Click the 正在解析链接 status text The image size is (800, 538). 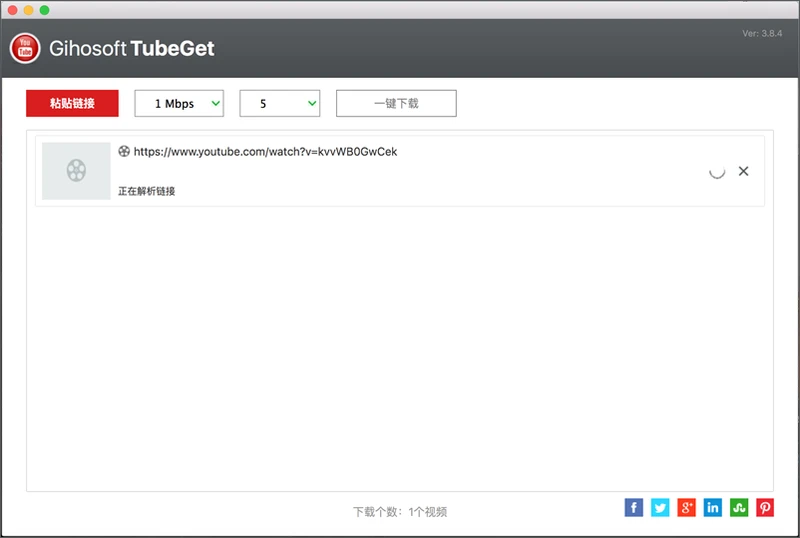(x=146, y=191)
